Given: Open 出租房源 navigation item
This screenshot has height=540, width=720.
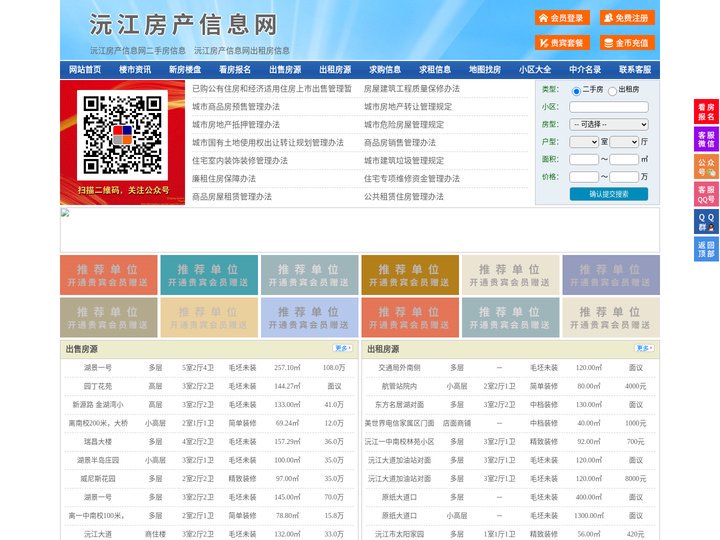Looking at the screenshot, I should pos(335,70).
